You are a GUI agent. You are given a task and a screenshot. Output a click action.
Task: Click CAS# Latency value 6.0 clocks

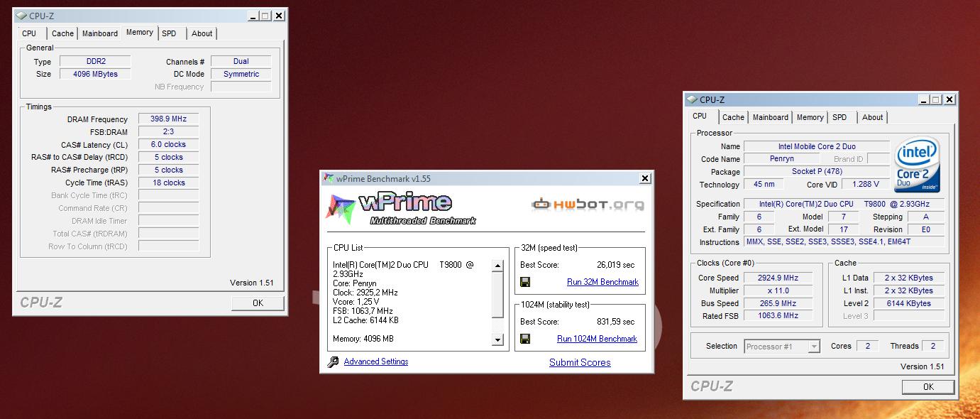168,145
